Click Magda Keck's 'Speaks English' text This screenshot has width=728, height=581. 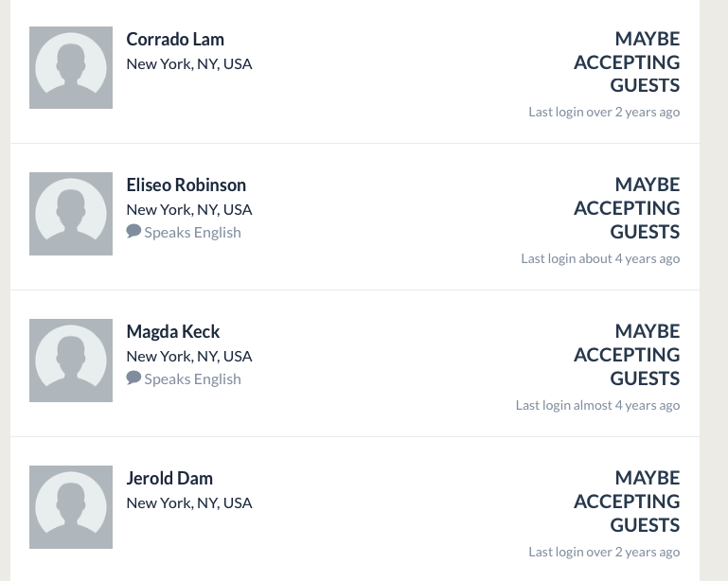(192, 379)
